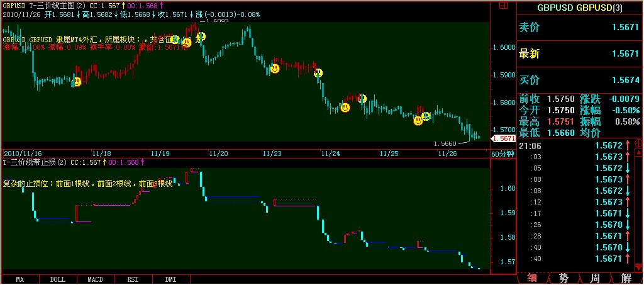
Task: Click the smiley marker just right of 11/23 label
Action: pos(275,69)
